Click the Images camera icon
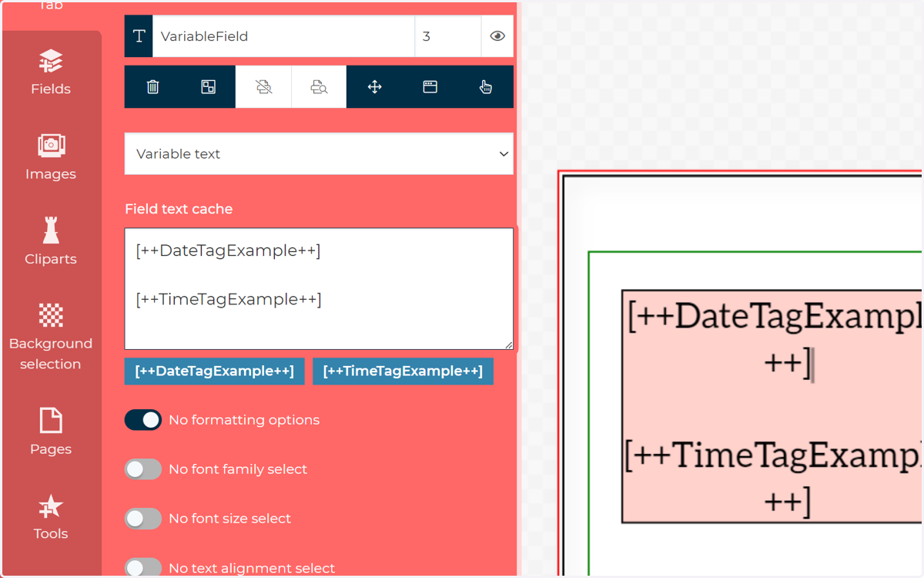 (51, 145)
